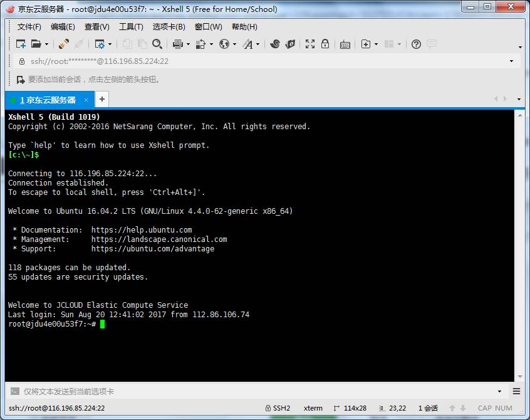Click the tab arrangement layout icon
Image resolution: width=530 pixels, height=420 pixels.
389,44
